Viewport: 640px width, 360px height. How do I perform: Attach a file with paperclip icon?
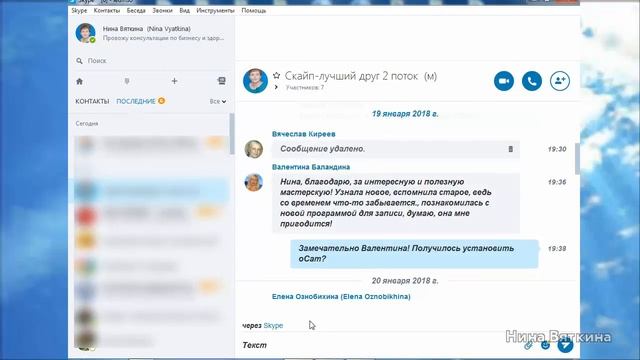(528, 346)
